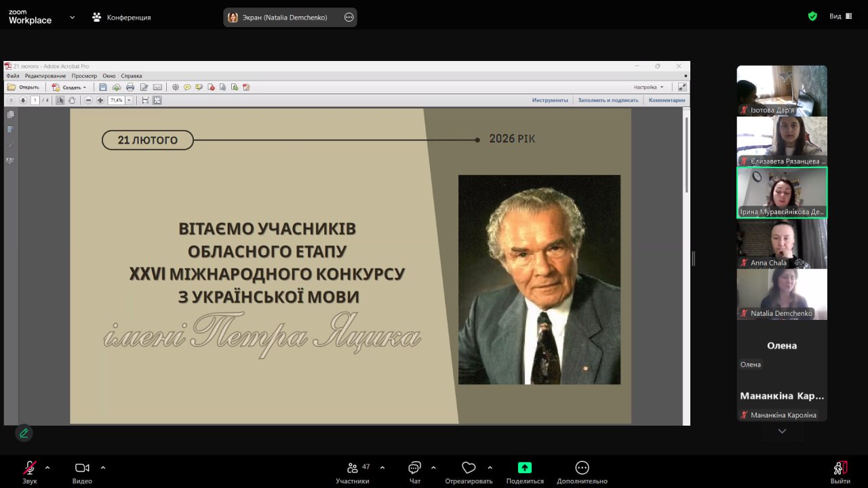Click the green encryption shield icon
This screenshot has width=868, height=488.
pyautogui.click(x=812, y=16)
